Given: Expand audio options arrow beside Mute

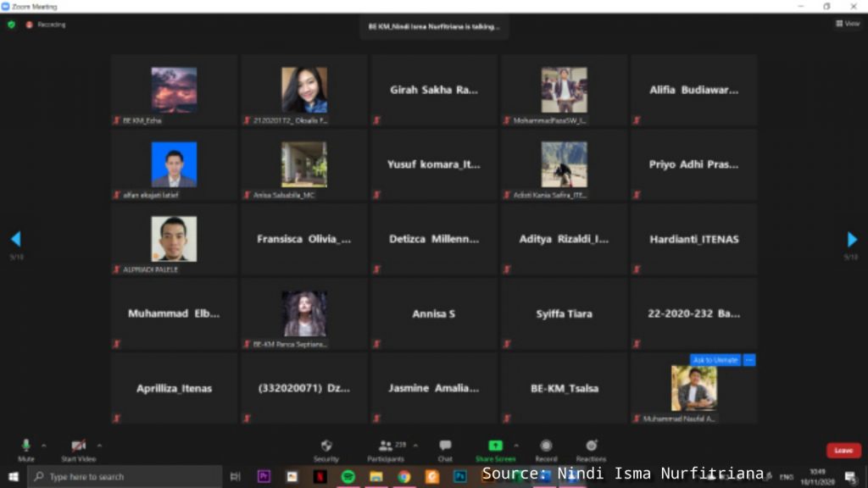Looking at the screenshot, I should coord(44,445).
